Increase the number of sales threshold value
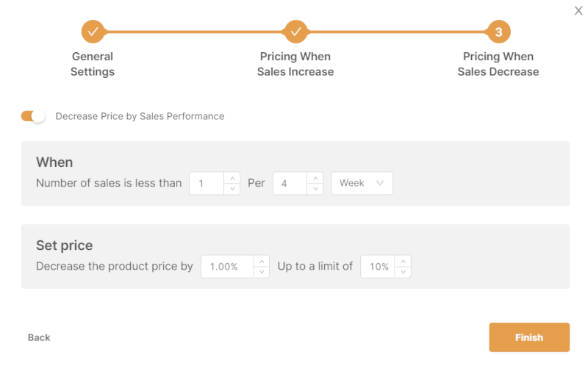Image resolution: width=588 pixels, height=366 pixels. (232, 178)
